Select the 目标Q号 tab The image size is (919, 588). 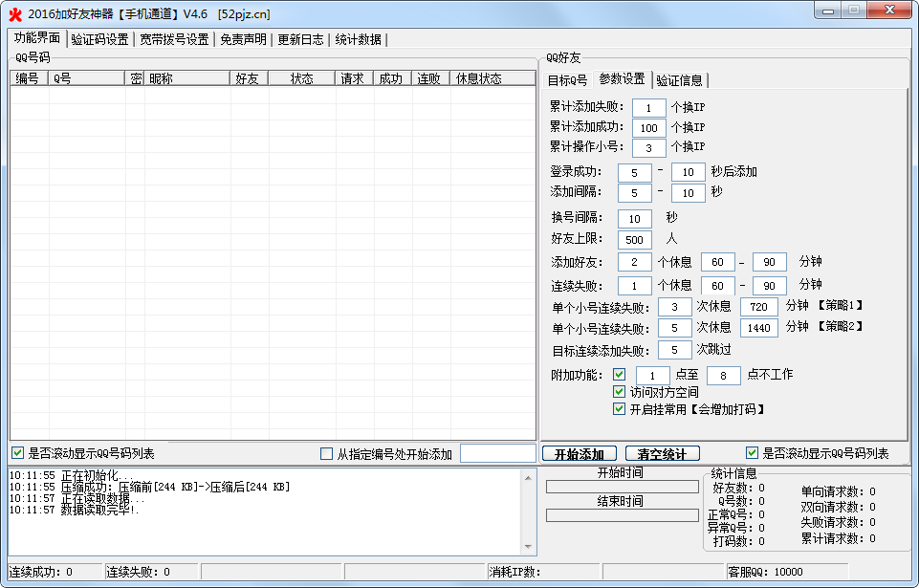pyautogui.click(x=567, y=79)
